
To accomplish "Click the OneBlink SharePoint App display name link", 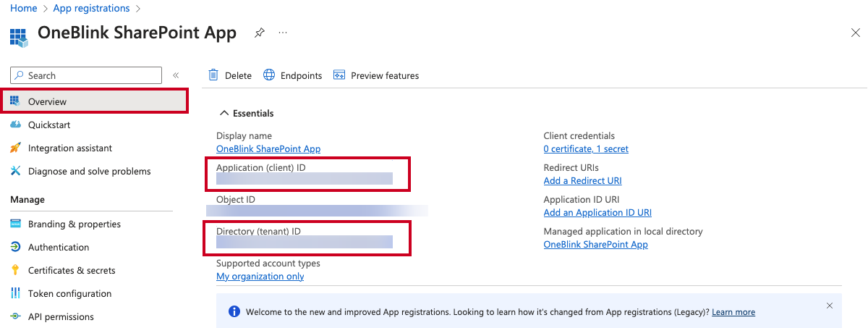I will click(268, 148).
